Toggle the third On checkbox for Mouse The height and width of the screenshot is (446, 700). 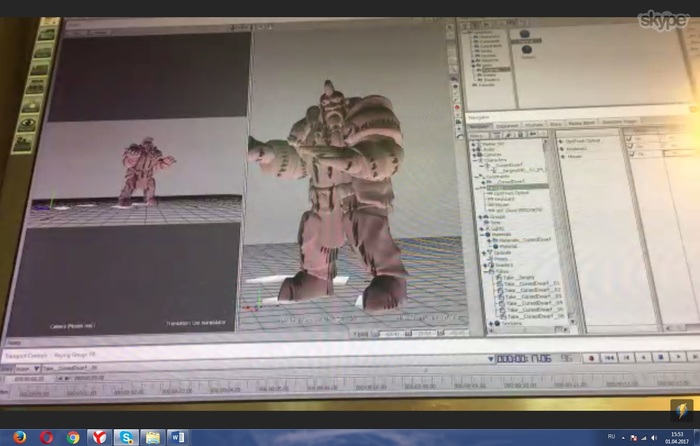coord(630,154)
